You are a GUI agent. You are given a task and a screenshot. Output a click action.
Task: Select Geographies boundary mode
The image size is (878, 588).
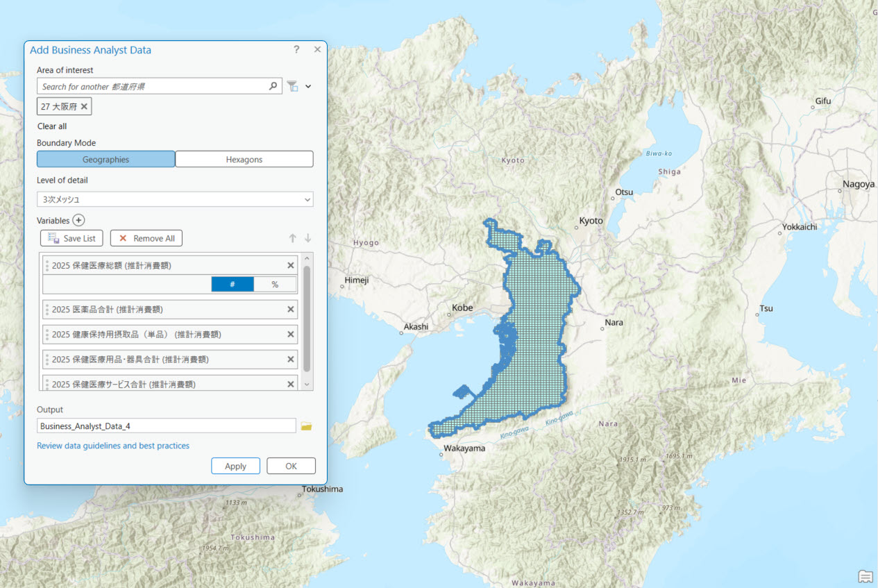tap(105, 159)
